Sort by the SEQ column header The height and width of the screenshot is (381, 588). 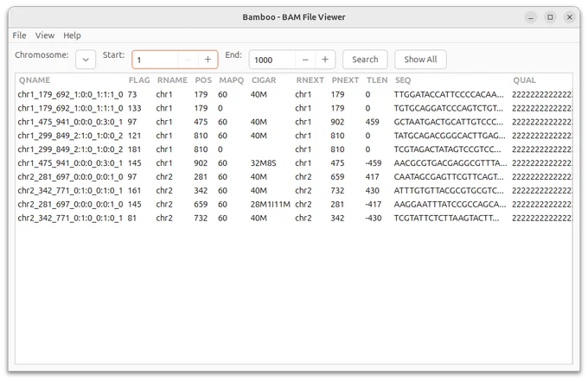(x=403, y=80)
